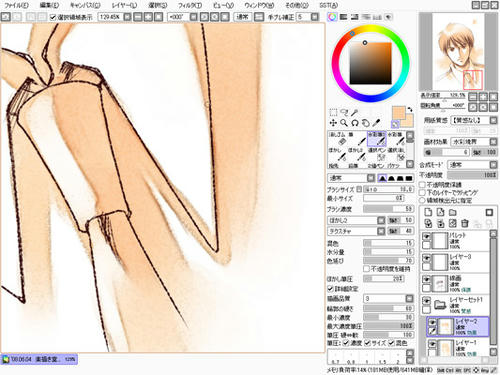This screenshot has width=500, height=375.
Task: Hide the レイヤー3 layer
Action: (426, 258)
